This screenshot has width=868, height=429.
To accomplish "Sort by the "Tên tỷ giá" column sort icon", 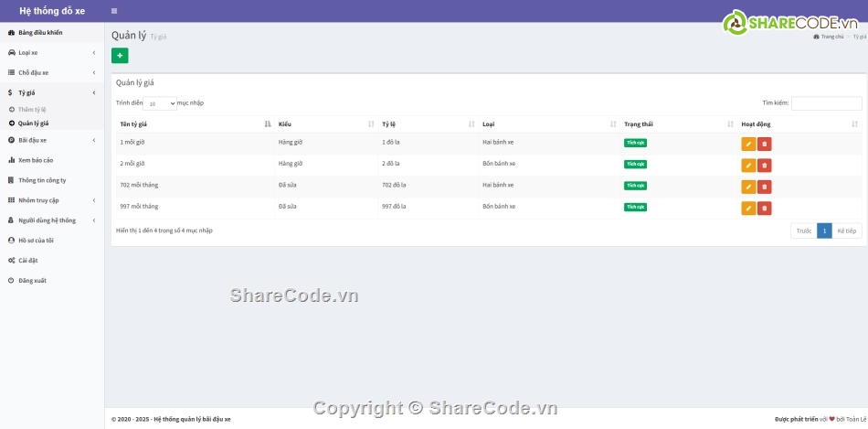I will pyautogui.click(x=268, y=124).
